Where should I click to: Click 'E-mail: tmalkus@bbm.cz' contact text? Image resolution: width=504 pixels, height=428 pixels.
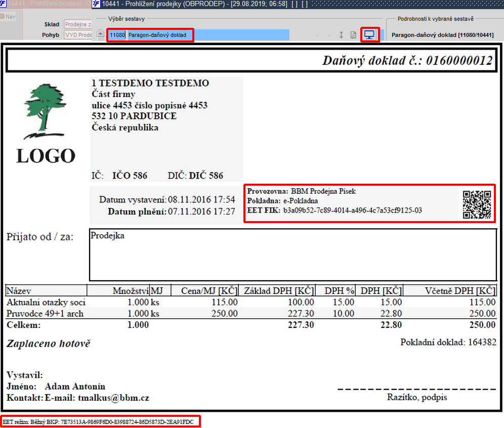[x=97, y=398]
